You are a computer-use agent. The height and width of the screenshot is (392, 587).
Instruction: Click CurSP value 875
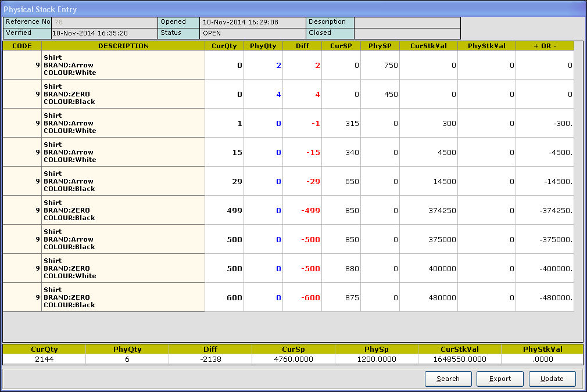(341, 297)
